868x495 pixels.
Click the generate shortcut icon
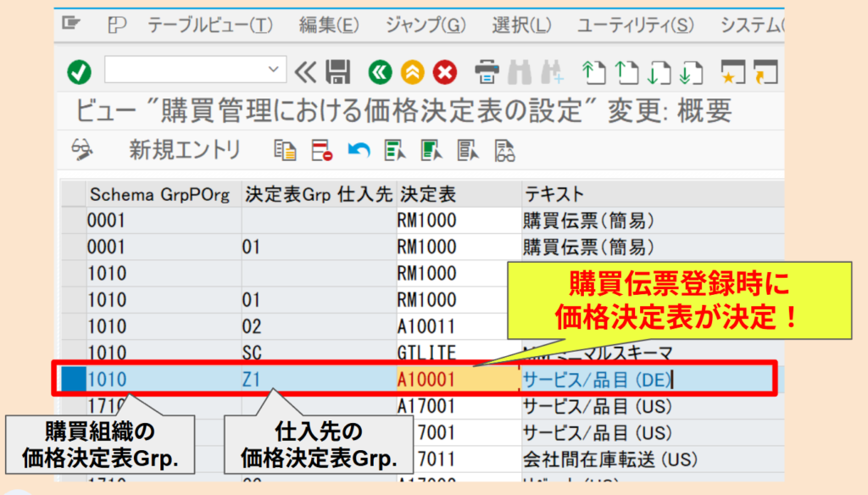click(766, 73)
